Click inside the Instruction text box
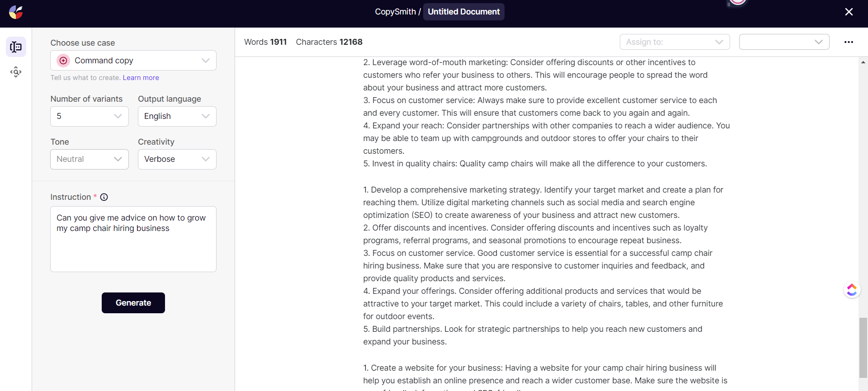 point(133,239)
